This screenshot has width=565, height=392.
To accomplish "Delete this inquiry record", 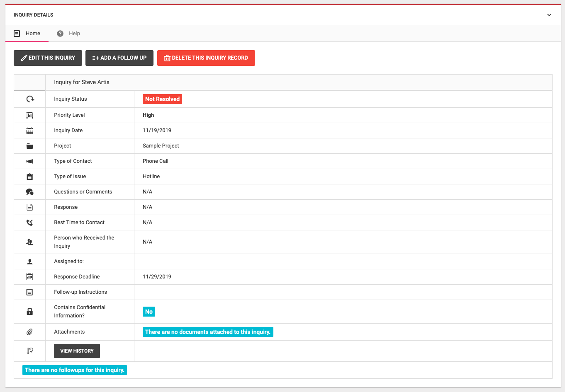I will (x=206, y=58).
